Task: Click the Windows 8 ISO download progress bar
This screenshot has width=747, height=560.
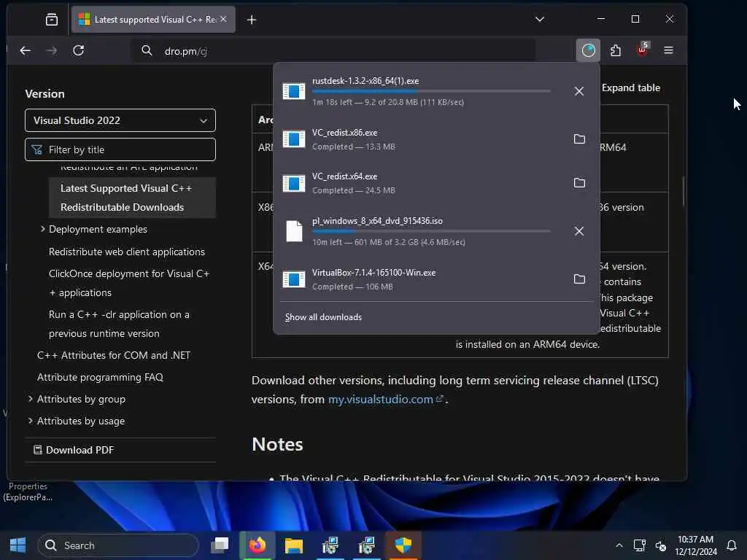Action: pyautogui.click(x=431, y=231)
